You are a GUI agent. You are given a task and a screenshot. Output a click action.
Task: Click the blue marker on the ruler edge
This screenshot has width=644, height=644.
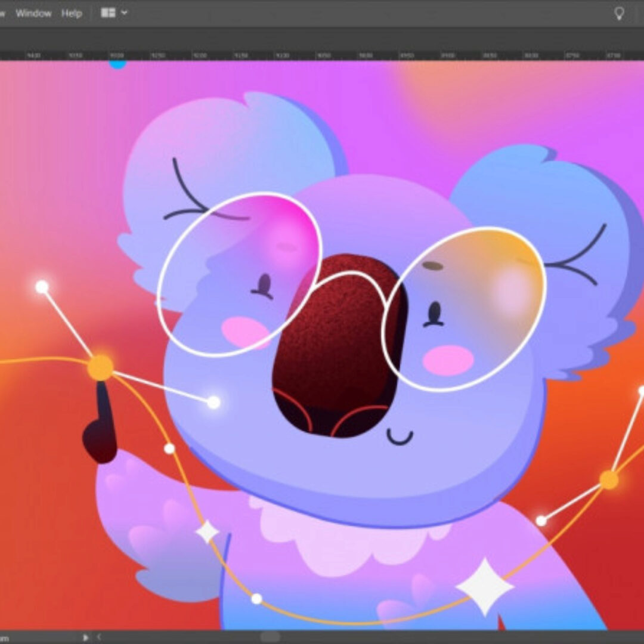coord(117,63)
